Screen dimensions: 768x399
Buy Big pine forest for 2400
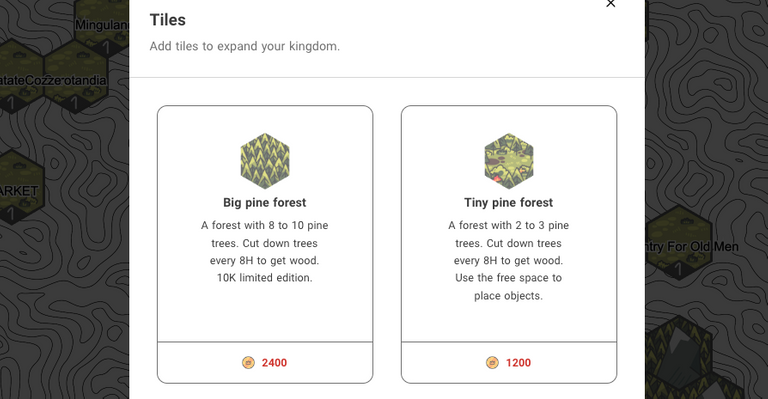(x=265, y=363)
